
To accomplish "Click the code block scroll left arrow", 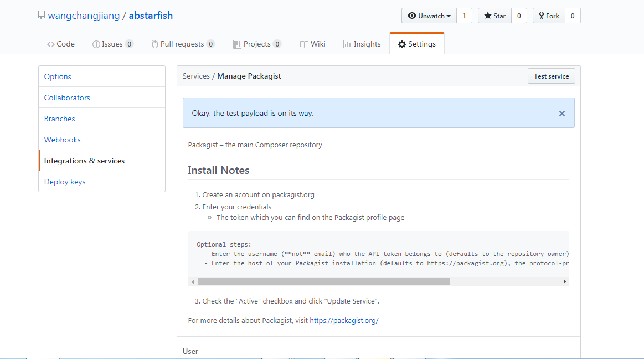I will tap(193, 282).
